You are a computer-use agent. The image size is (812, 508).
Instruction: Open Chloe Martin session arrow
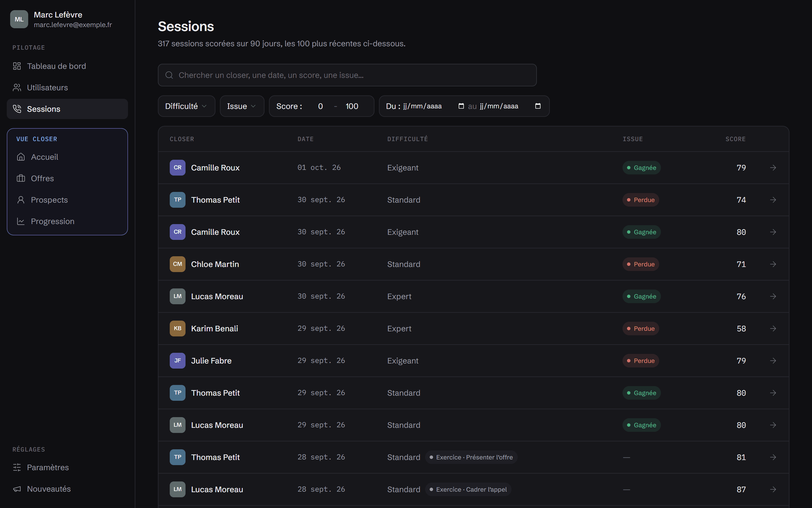pyautogui.click(x=773, y=264)
